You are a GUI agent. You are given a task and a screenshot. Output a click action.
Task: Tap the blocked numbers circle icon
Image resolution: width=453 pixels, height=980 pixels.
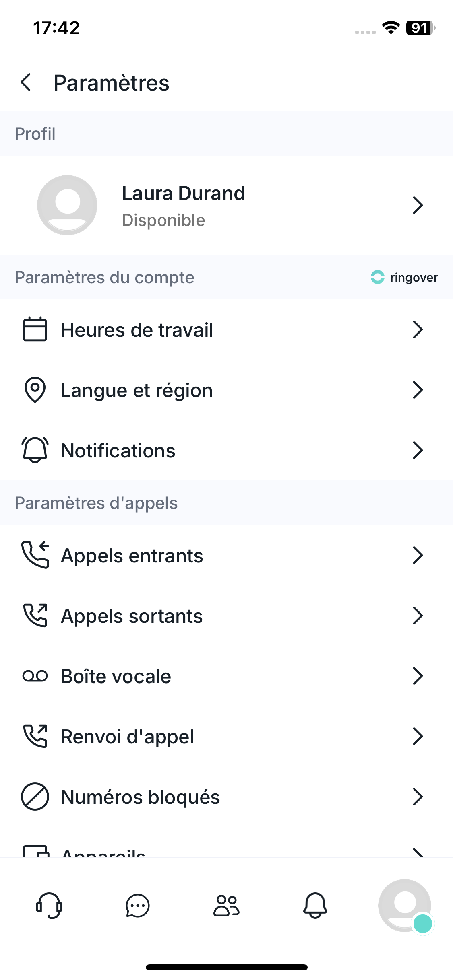pos(35,797)
